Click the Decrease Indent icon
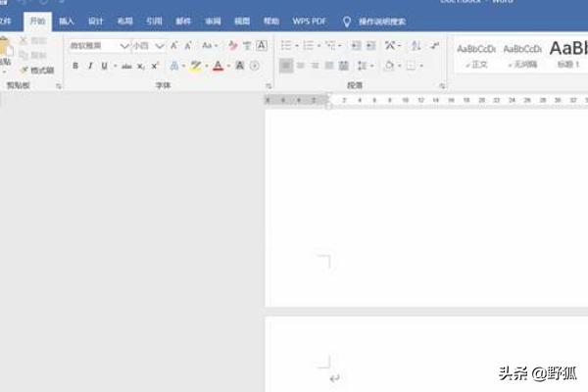 coord(356,46)
